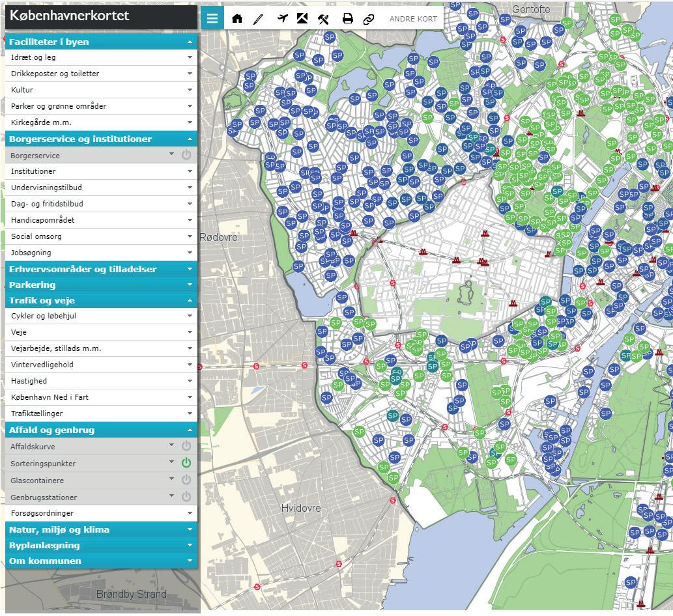Expand the Kirkegårde m.m. row
The width and height of the screenshot is (673, 616).
[x=101, y=122]
